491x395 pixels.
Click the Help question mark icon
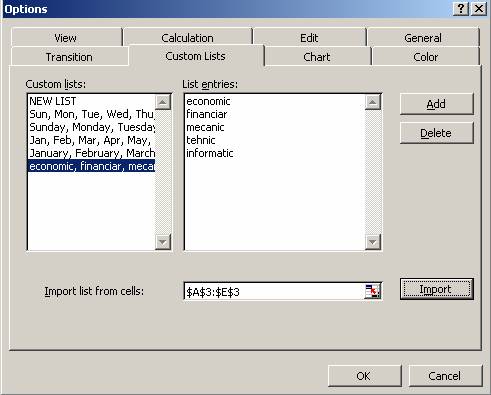coord(461,9)
